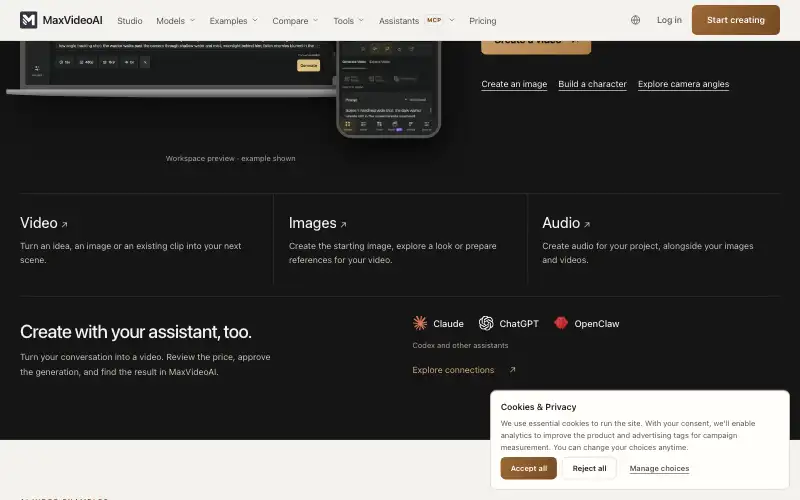Open Manage choices for cookies

click(659, 468)
